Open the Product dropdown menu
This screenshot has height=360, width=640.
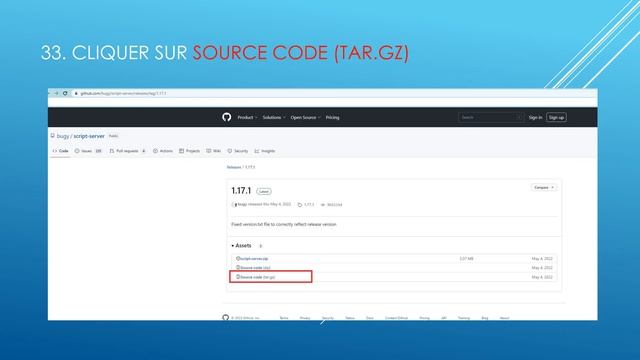[247, 118]
